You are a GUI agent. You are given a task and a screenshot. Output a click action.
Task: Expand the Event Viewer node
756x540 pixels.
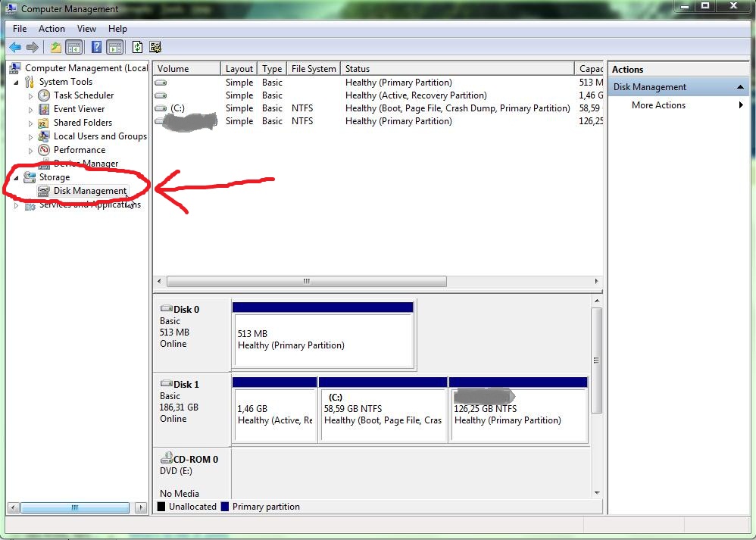[30, 110]
